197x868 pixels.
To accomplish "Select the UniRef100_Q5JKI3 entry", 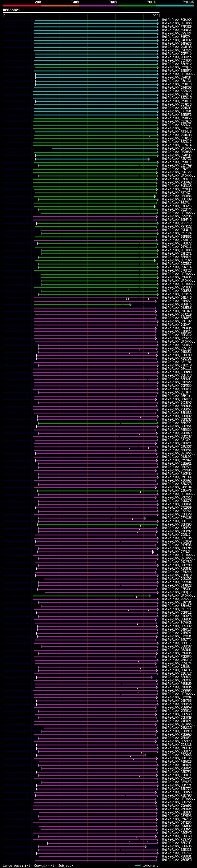I will [177, 104].
